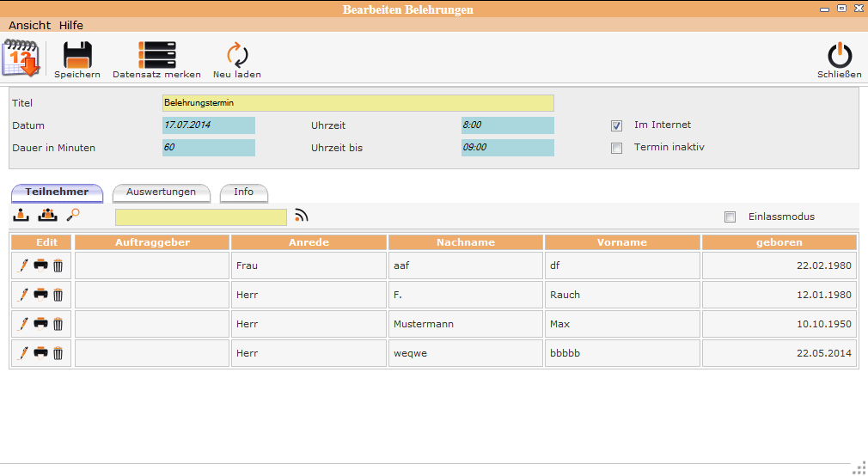The width and height of the screenshot is (868, 476).
Task: Switch to the Auswertungen tab
Action: point(161,192)
